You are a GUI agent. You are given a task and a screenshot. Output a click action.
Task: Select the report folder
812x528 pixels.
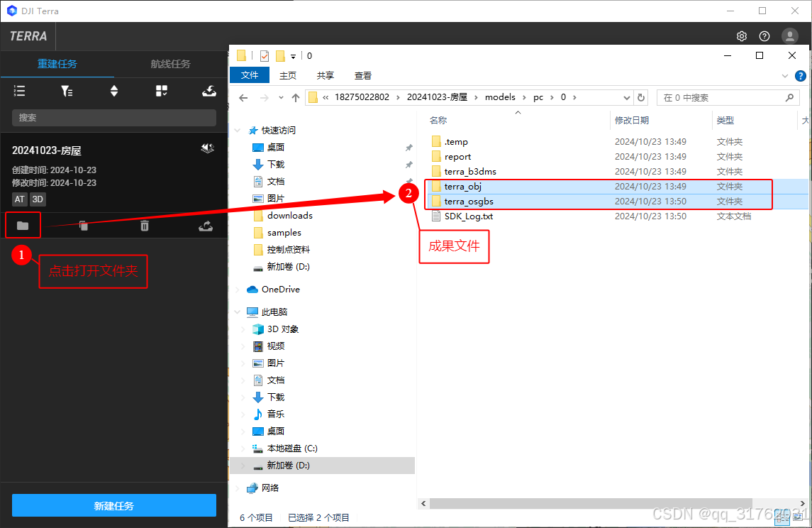tap(458, 156)
